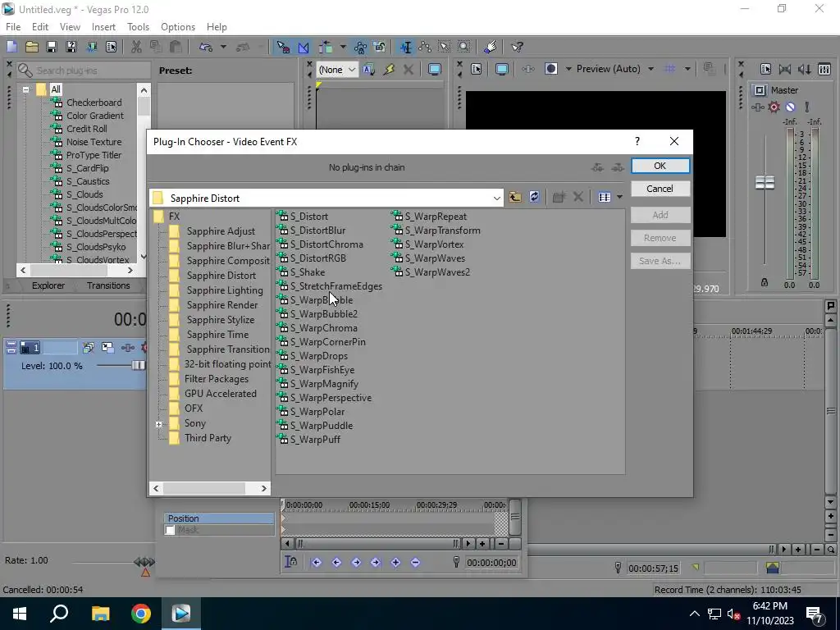This screenshot has height=630, width=840.
Task: Toggle Automatic Crossfades toolbar icon
Action: click(304, 47)
